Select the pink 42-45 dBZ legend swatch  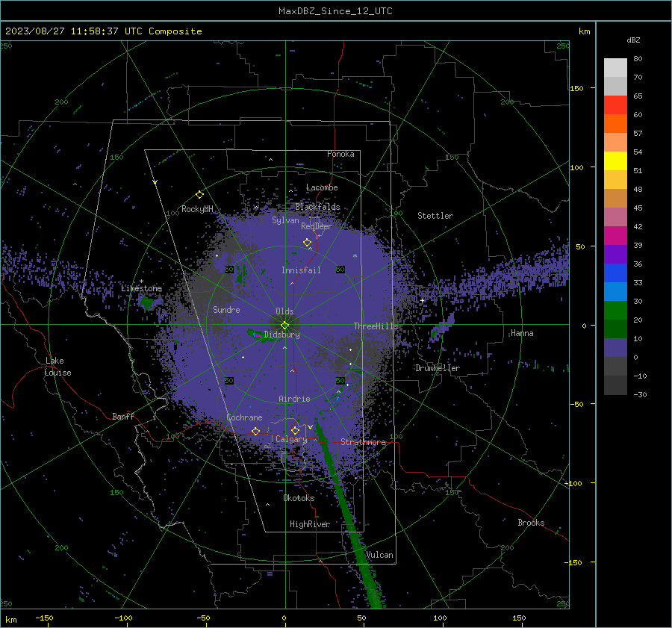click(615, 217)
